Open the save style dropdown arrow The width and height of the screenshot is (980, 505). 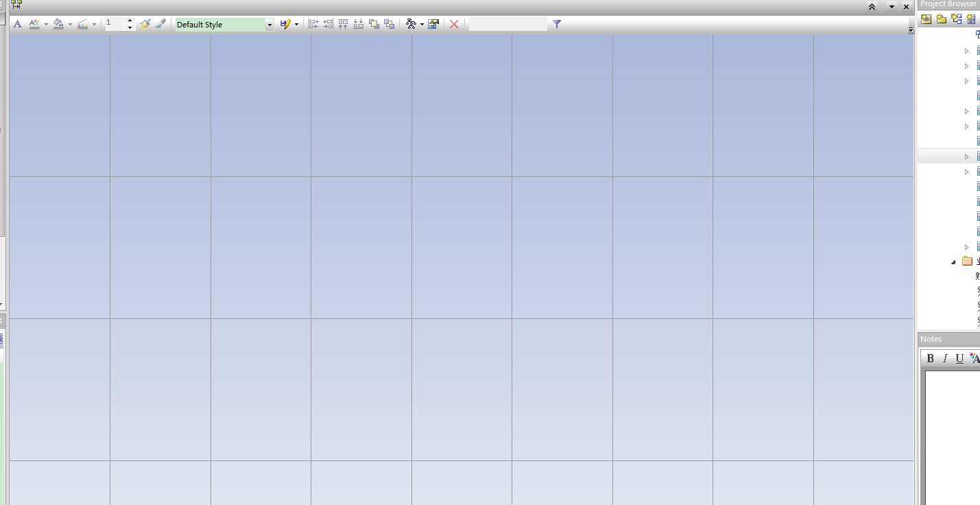pos(296,24)
